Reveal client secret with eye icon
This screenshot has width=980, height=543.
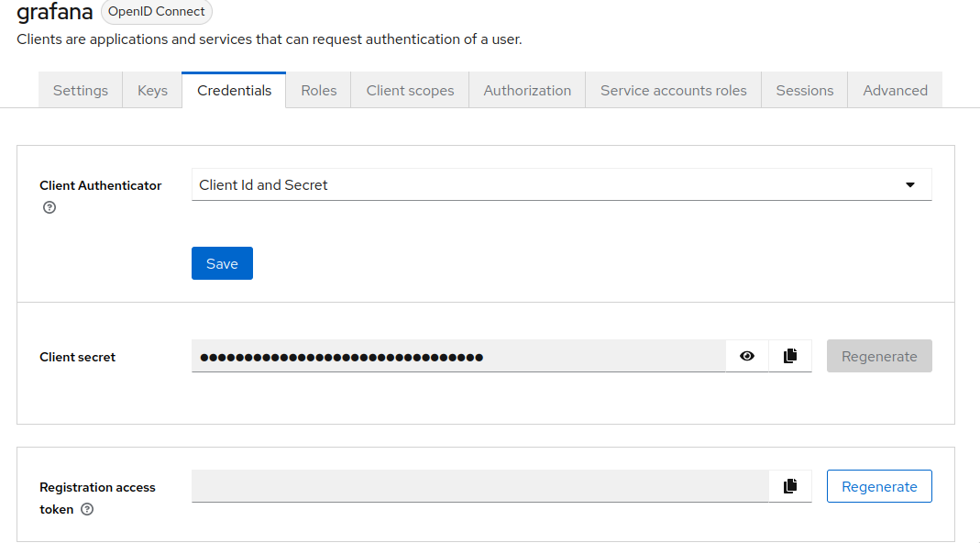tap(747, 356)
